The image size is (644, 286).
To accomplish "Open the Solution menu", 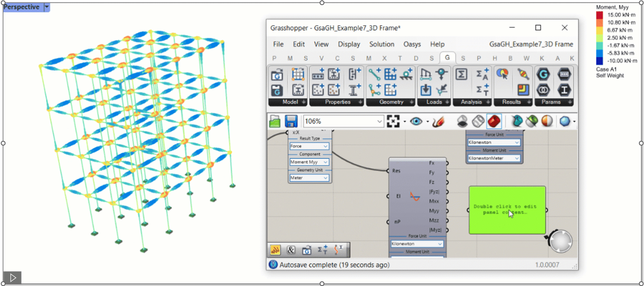I will coord(382,44).
